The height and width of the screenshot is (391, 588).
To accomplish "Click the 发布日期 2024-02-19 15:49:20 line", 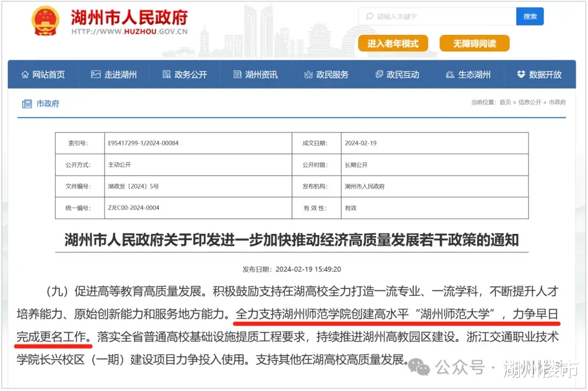I will (292, 269).
